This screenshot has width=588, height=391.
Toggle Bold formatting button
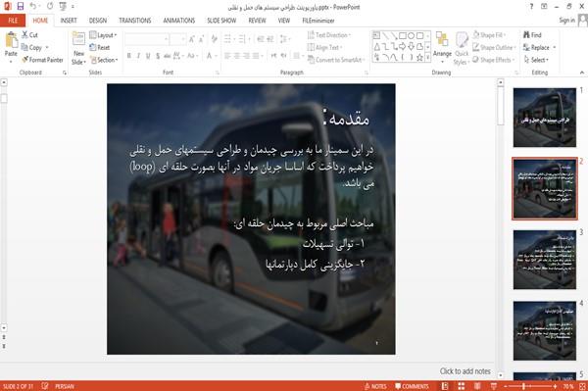pyautogui.click(x=129, y=56)
